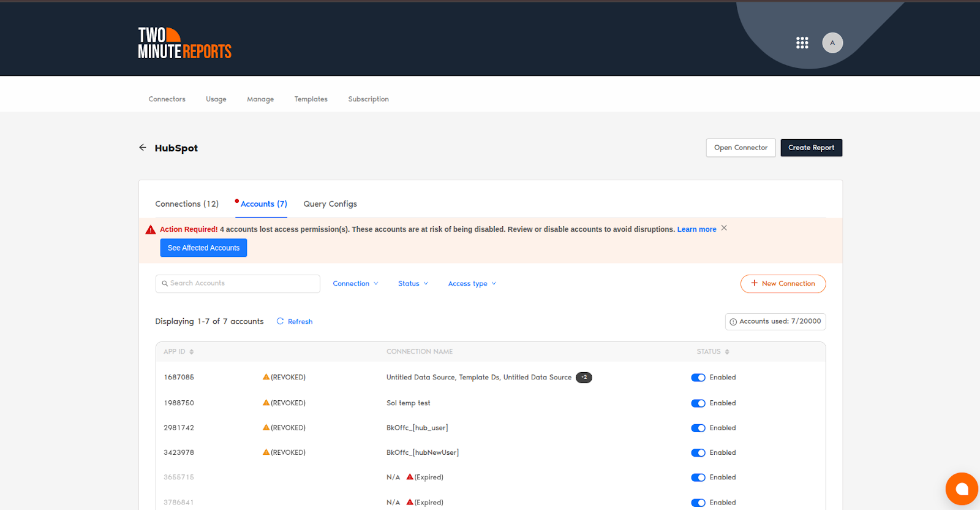Click connection name 'BkOffc_[hub_user]'
The height and width of the screenshot is (510, 980).
pos(417,428)
